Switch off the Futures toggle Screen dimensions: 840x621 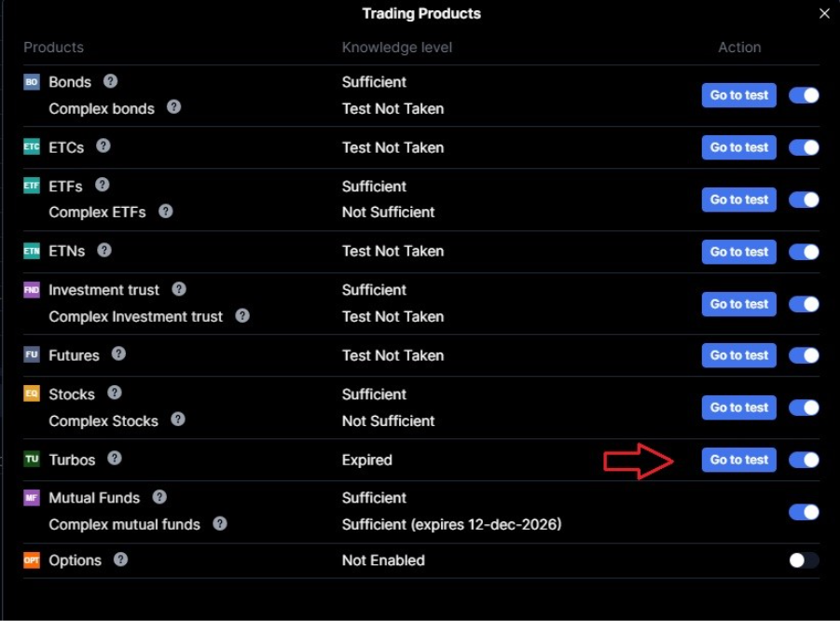point(804,355)
